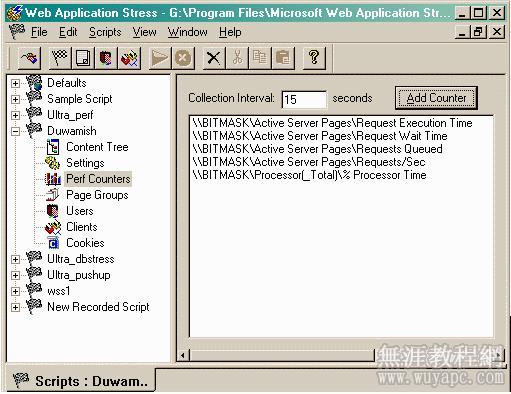Click the clients toolbar icon
511x394 pixels.
[129, 58]
